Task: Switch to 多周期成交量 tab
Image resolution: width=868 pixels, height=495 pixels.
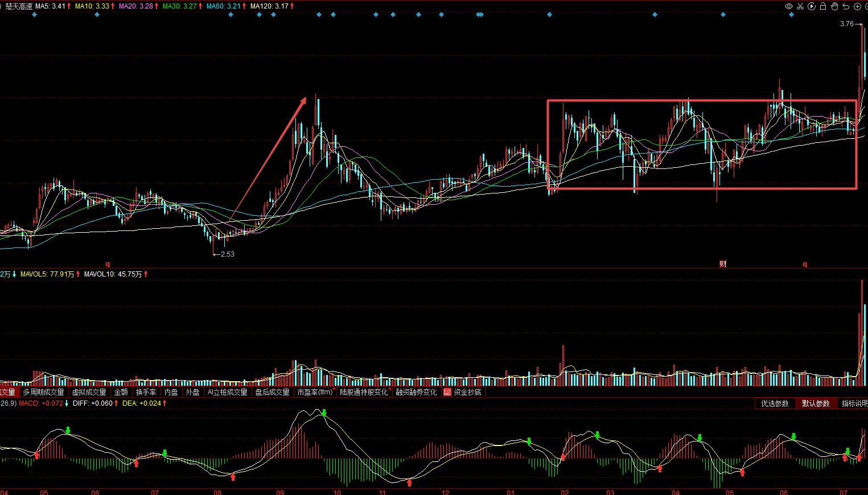Action: click(x=43, y=392)
